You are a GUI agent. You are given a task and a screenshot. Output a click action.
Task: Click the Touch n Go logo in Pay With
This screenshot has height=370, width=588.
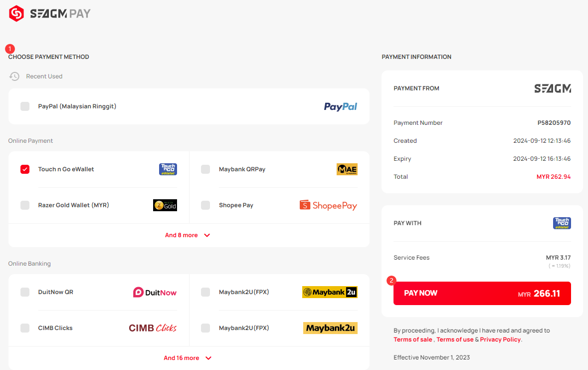point(562,223)
